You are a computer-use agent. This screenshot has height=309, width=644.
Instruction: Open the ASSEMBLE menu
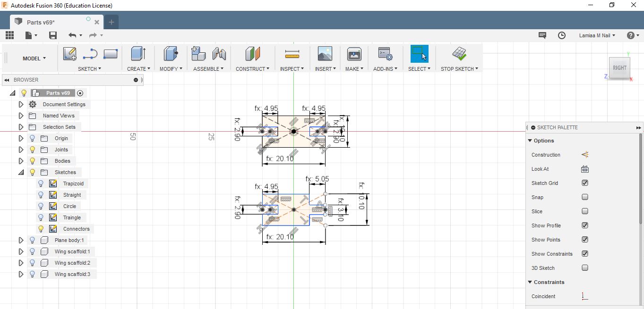[208, 69]
